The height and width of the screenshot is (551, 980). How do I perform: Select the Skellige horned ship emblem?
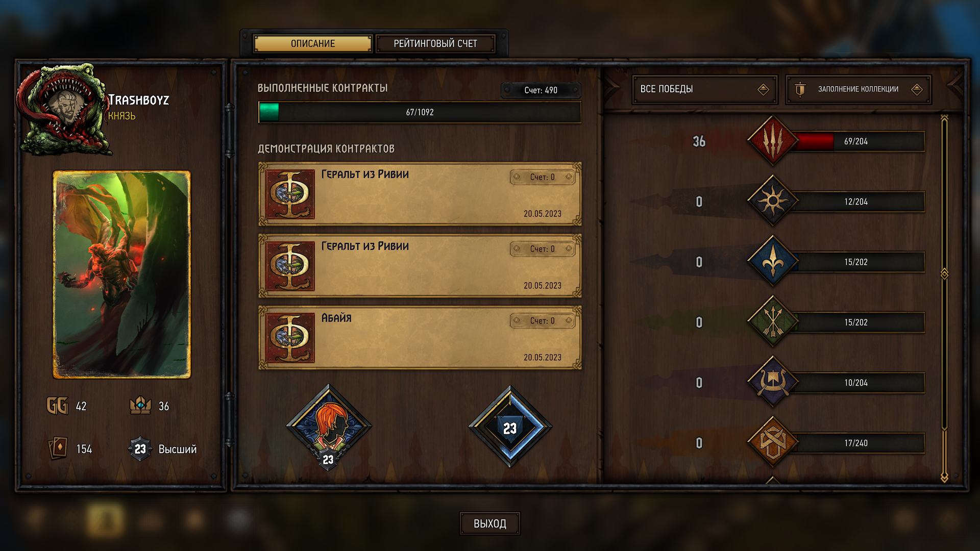(x=772, y=382)
